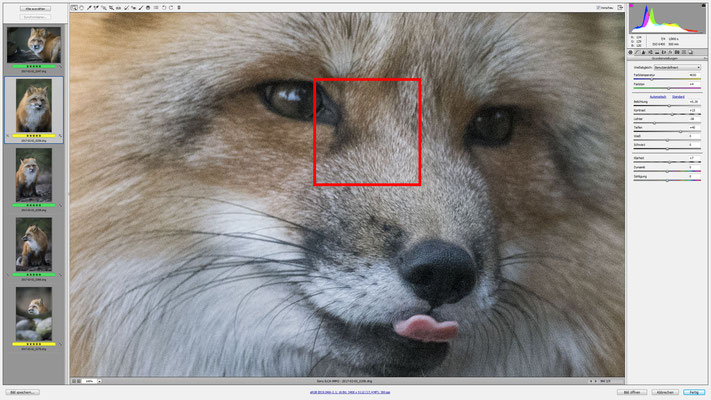Select the Straighten tool

tap(118, 8)
